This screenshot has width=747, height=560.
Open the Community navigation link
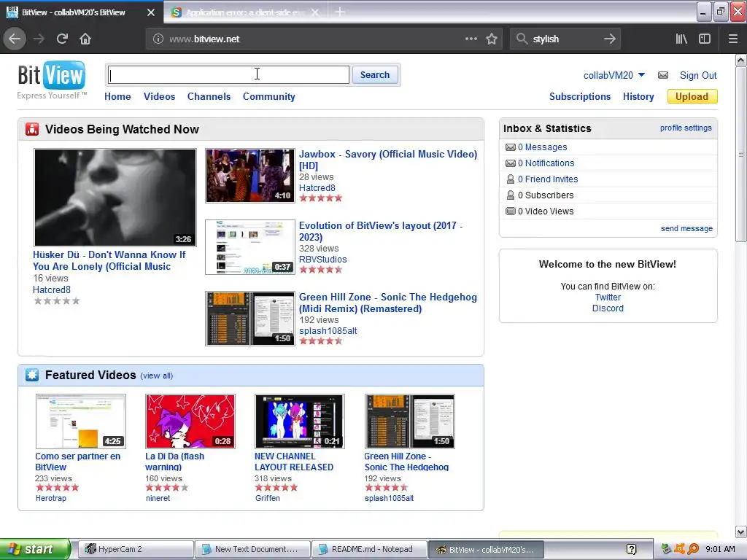click(x=268, y=96)
